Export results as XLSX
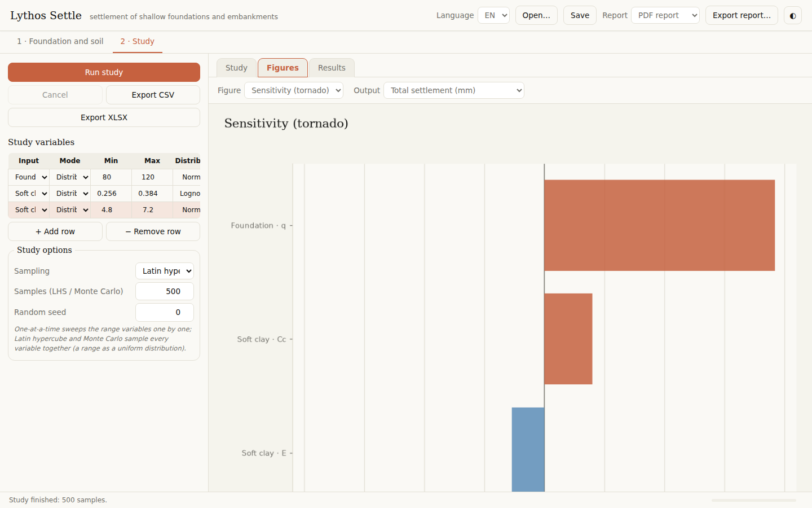Image resolution: width=812 pixels, height=508 pixels. coord(104,117)
